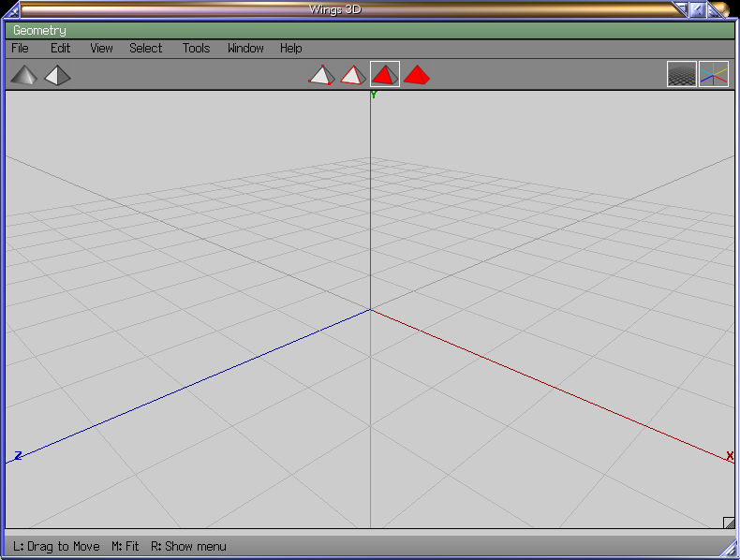Click the Geometry viewport resize corner handle
This screenshot has height=560, width=740.
[728, 523]
